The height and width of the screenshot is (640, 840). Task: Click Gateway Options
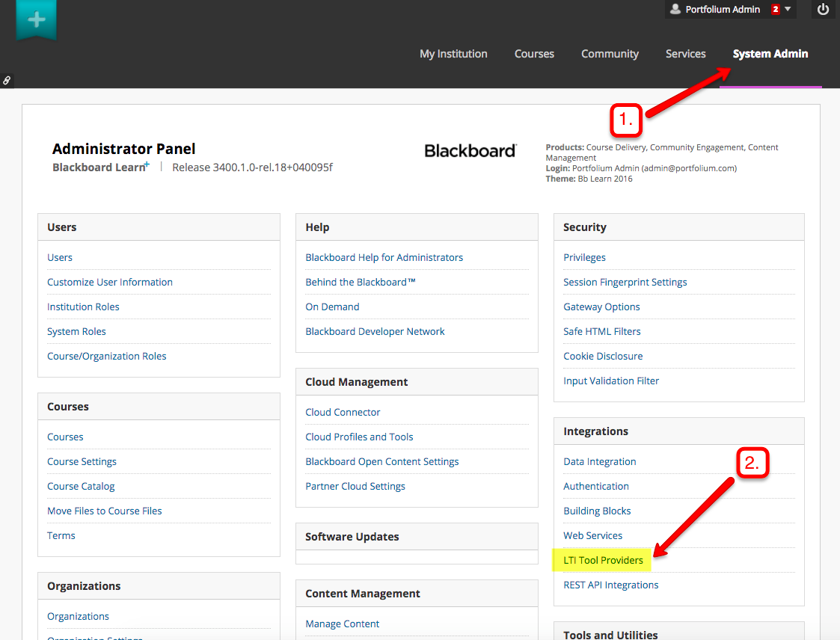coord(601,307)
